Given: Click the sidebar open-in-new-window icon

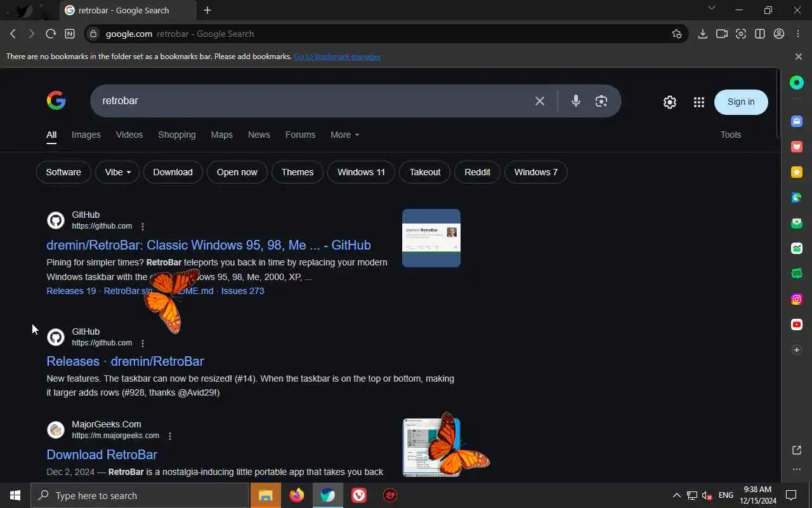Looking at the screenshot, I should point(797,450).
